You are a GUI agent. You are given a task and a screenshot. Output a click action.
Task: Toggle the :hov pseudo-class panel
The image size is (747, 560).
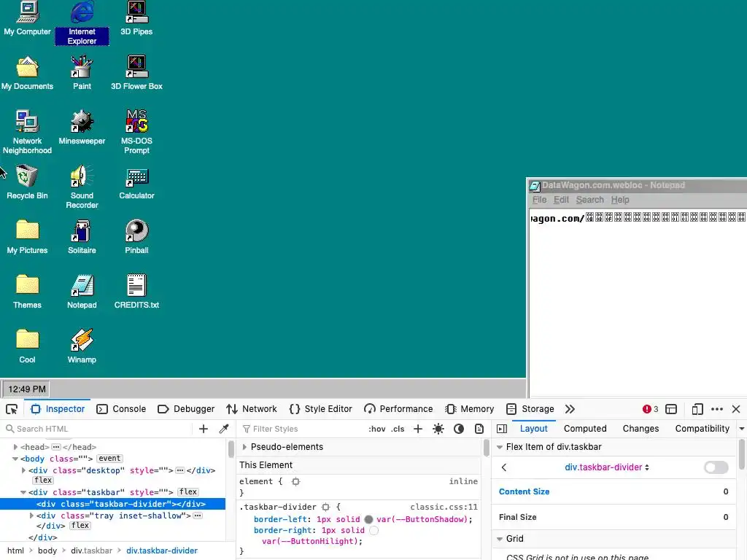tap(377, 429)
